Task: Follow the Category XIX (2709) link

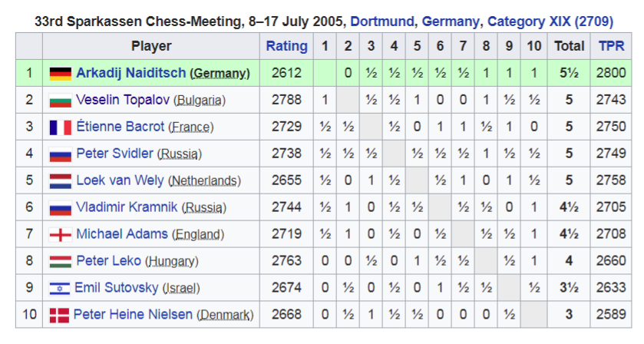Action: coord(550,21)
